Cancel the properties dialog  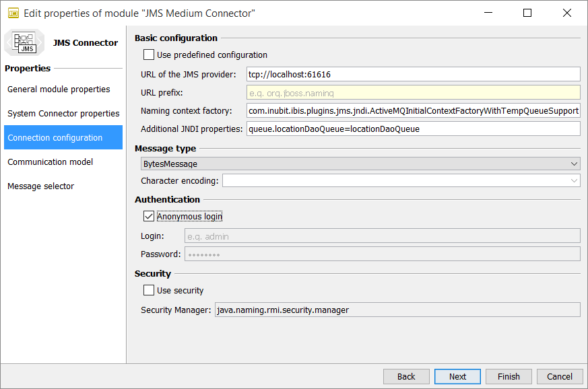[x=560, y=376]
